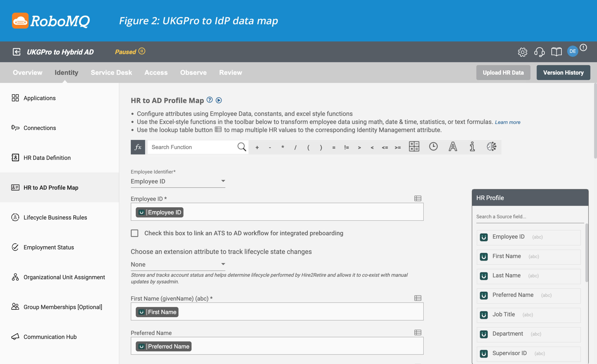Open the support headset icon
The image size is (597, 364).
coord(539,52)
